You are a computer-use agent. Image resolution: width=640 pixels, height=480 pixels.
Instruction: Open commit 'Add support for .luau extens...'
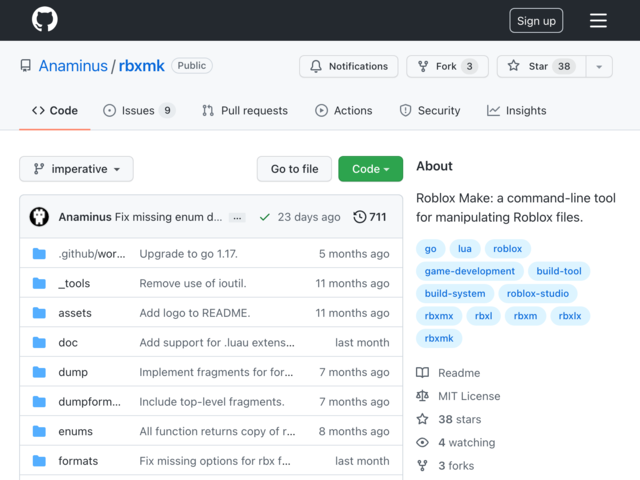(x=217, y=342)
